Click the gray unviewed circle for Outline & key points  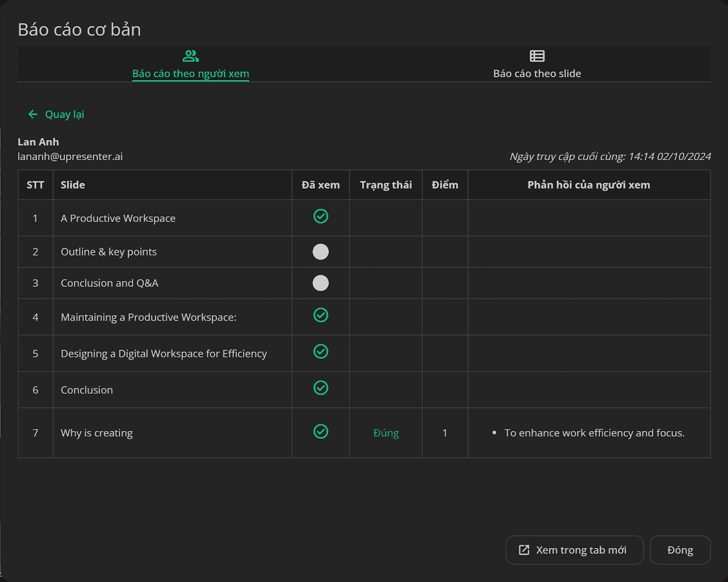[x=321, y=251]
